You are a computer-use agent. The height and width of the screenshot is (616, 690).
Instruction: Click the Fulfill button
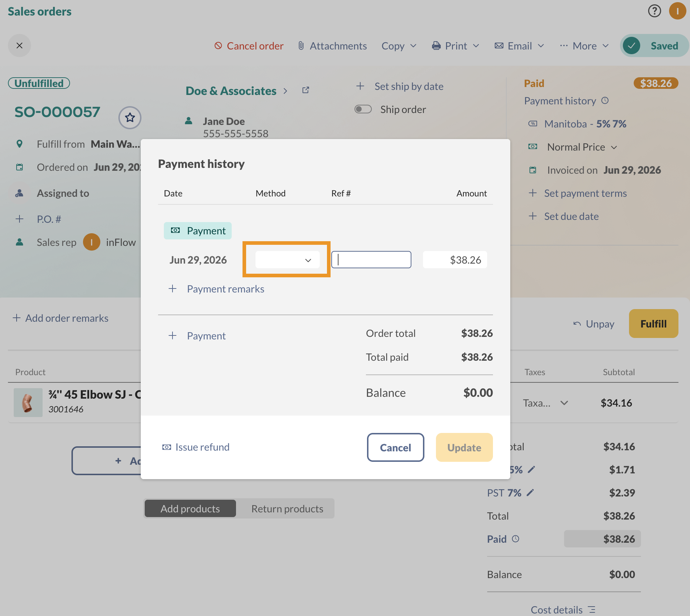[x=654, y=324]
